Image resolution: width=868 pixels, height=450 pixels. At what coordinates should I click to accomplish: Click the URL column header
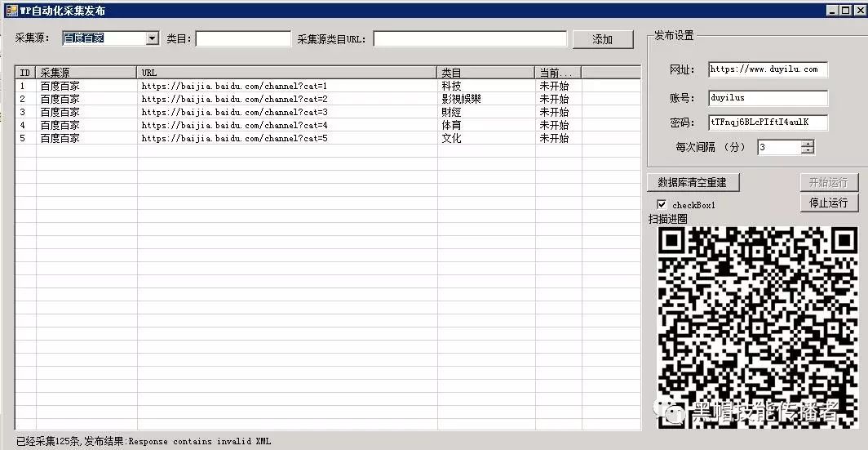(287, 73)
